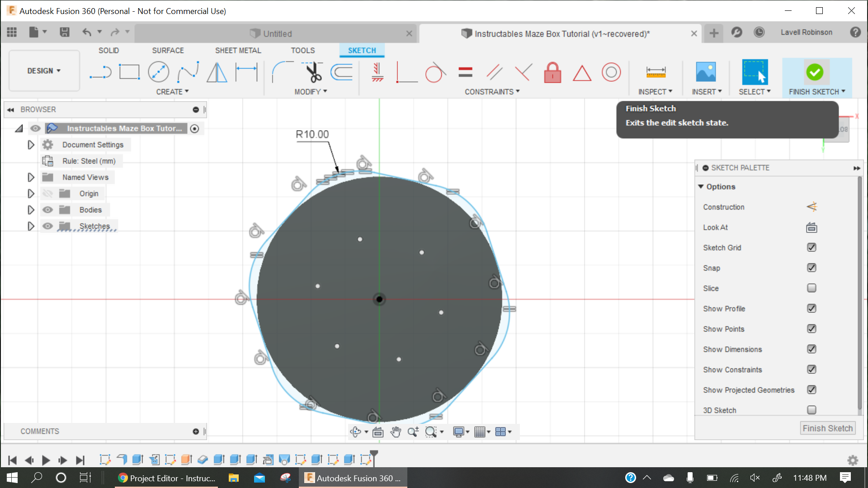Select the Sketch Dimension tool
The width and height of the screenshot is (868, 488).
click(246, 72)
